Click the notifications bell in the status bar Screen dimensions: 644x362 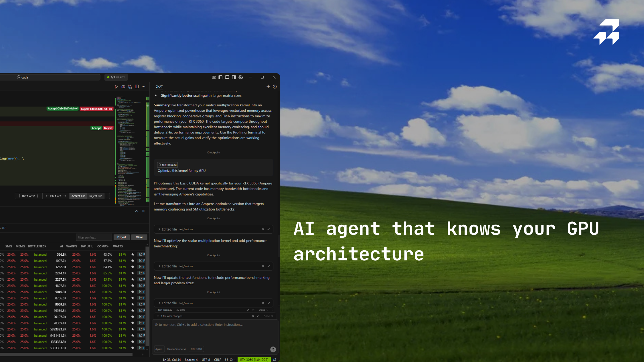click(x=275, y=360)
